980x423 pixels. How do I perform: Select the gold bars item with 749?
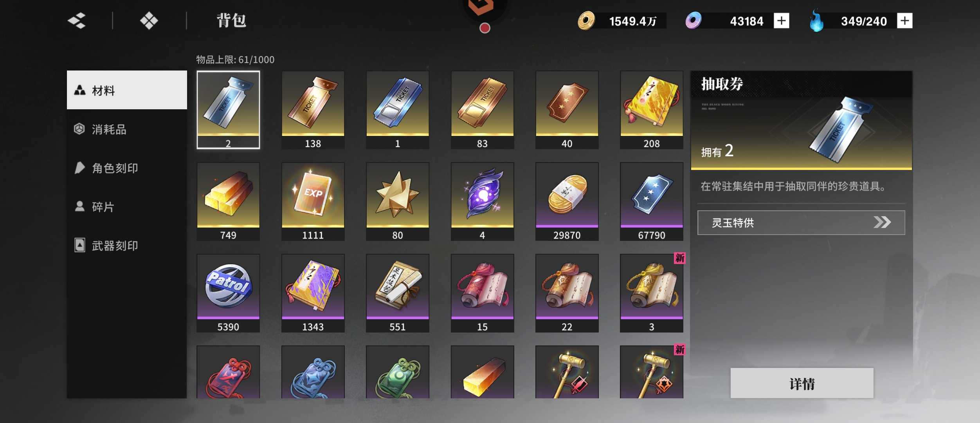[x=228, y=202]
